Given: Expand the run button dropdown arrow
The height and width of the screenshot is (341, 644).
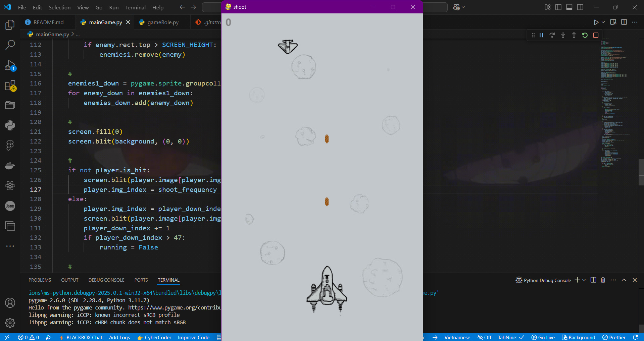Looking at the screenshot, I should [x=603, y=22].
